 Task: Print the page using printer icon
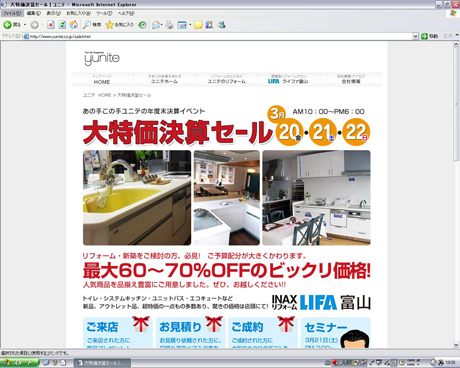(169, 25)
